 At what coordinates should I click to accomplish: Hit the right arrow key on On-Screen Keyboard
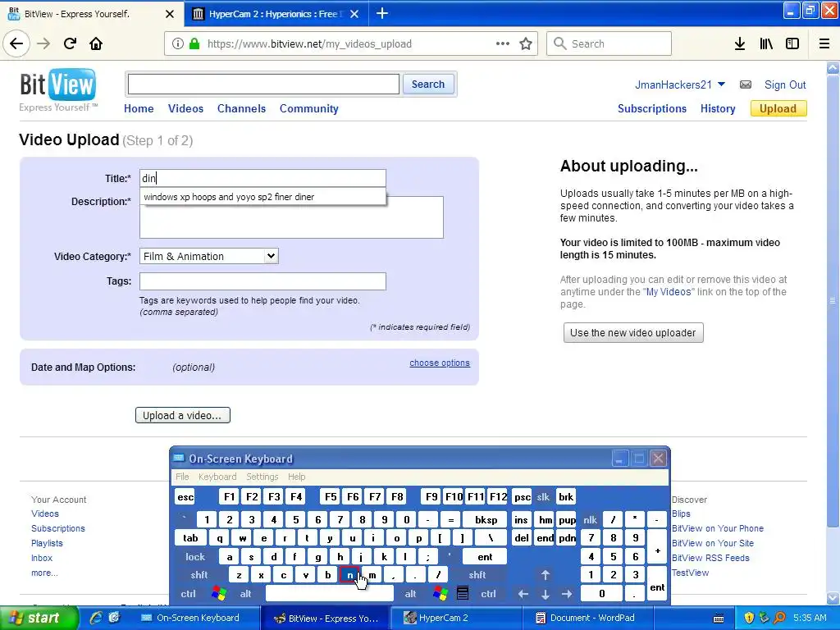coord(567,594)
